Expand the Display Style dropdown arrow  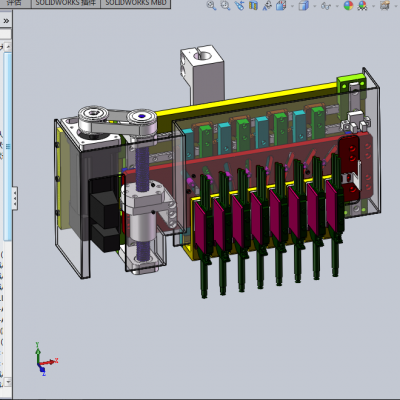[x=314, y=6]
